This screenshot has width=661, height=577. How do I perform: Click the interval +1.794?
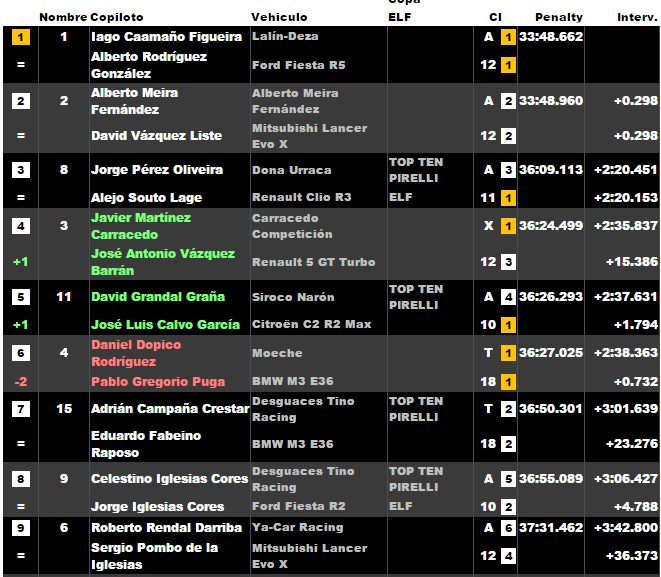tap(636, 325)
